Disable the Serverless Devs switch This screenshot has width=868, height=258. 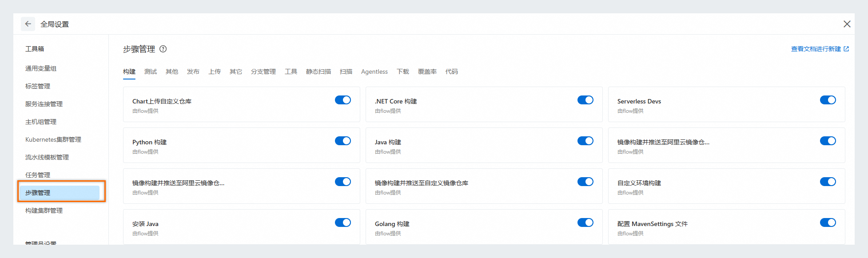coord(828,100)
